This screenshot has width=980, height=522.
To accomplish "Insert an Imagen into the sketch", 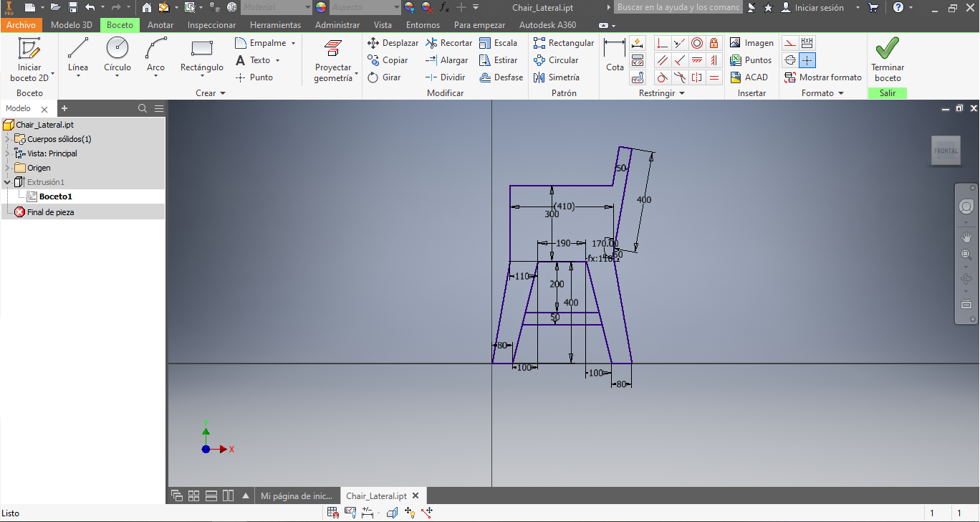I will click(x=751, y=43).
